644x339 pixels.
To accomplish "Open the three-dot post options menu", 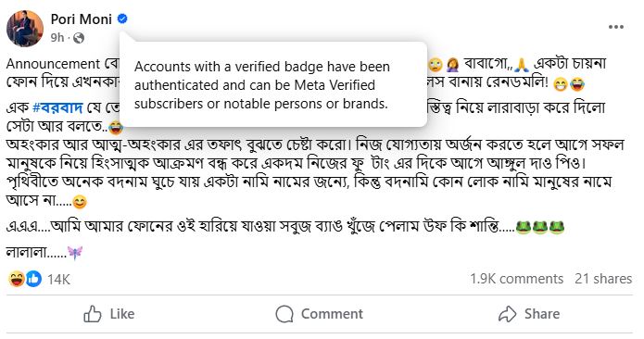I will [x=615, y=27].
